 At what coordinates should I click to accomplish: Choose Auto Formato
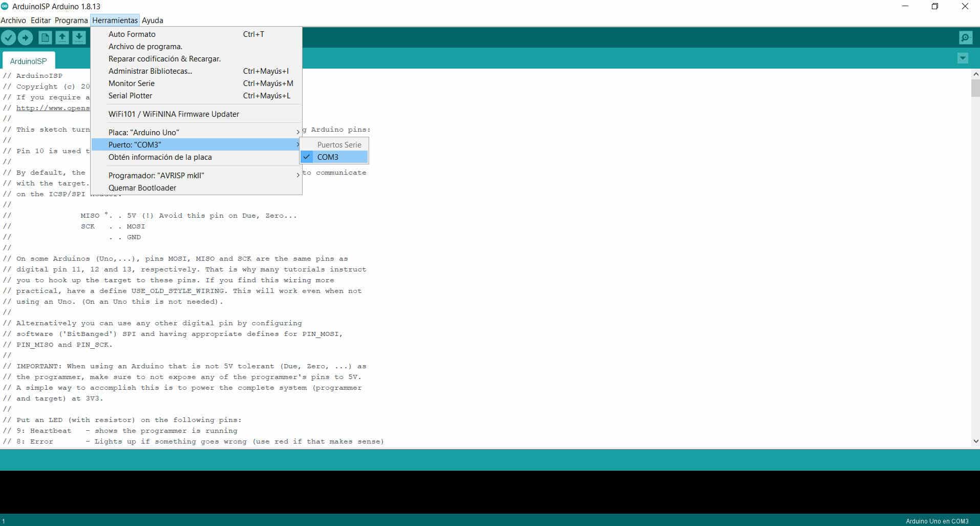197,34
